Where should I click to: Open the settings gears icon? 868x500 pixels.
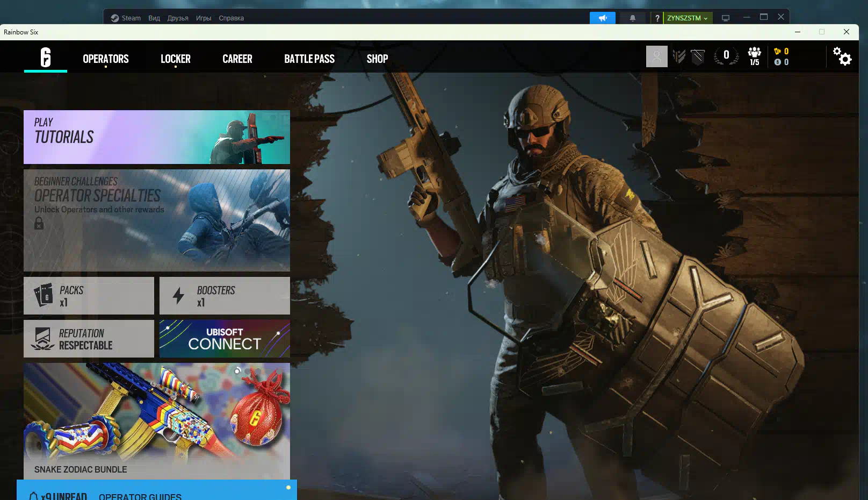(x=842, y=56)
